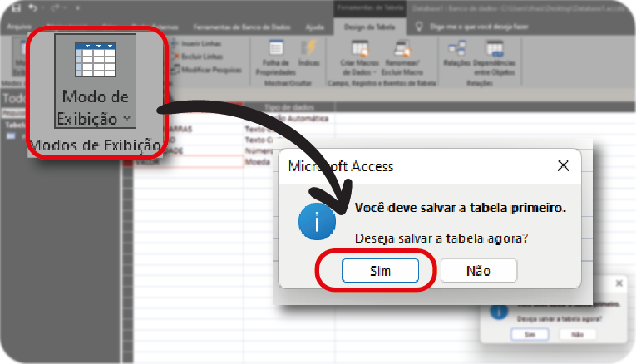Screen dimensions: 636x364
Task: Close the large Microsoft Access dialog with X
Action: click(564, 165)
